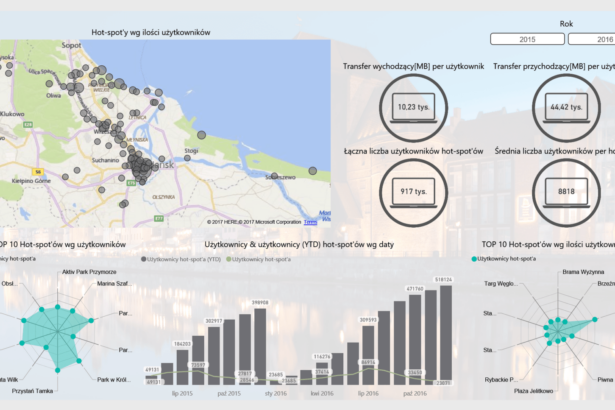Select the bar labeled 309593
Image resolution: width=615 pixels, height=410 pixels.
click(x=368, y=355)
